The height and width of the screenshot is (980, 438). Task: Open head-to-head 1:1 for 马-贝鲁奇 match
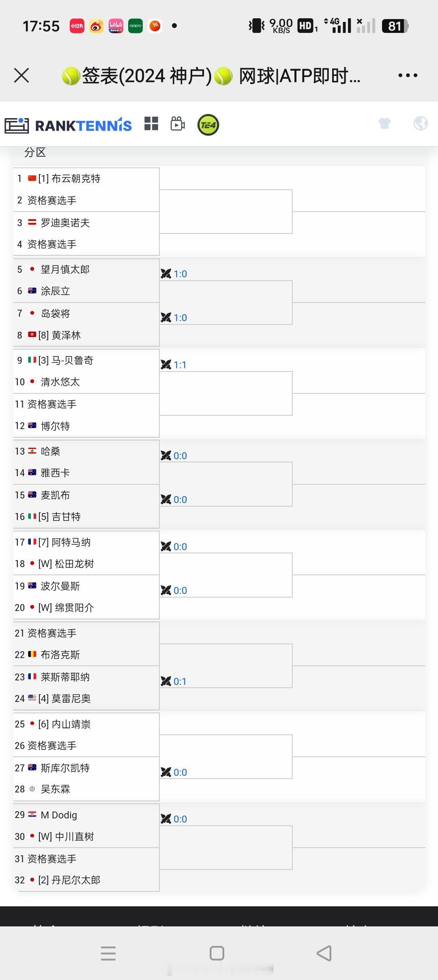(174, 365)
